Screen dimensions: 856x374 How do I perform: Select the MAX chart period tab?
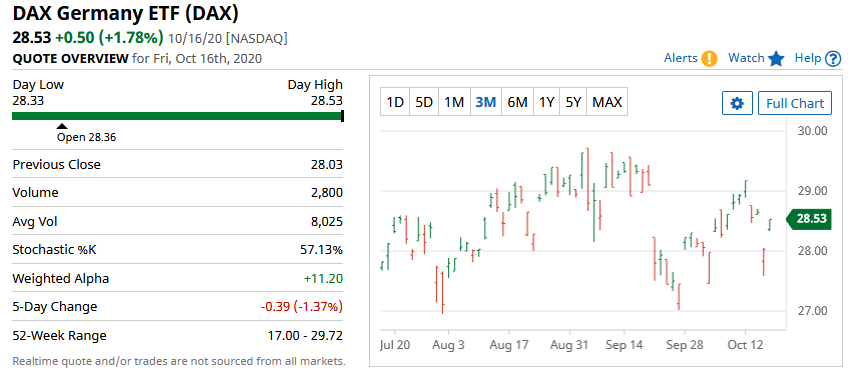(x=607, y=102)
